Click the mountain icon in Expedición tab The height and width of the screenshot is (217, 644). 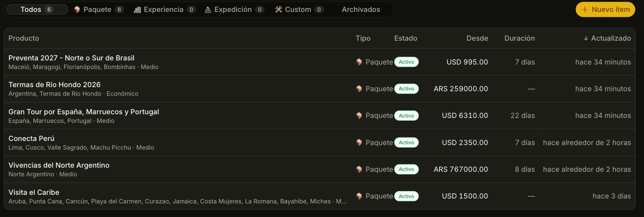tap(208, 9)
